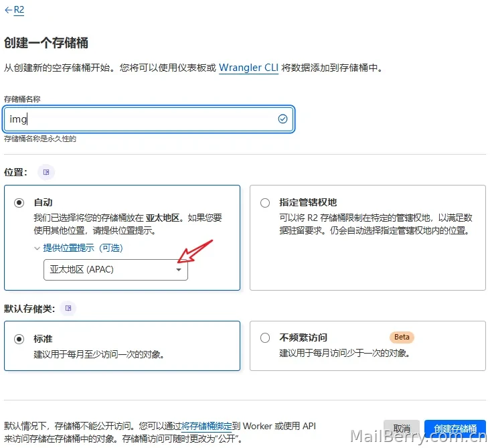The image size is (492, 448).
Task: Click the Beta badge
Action: pos(402,338)
